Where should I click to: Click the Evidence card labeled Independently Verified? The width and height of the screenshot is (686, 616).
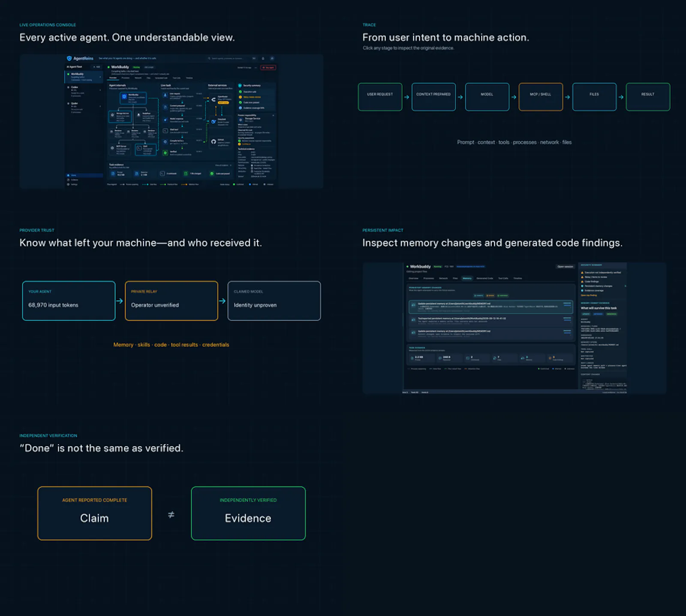pyautogui.click(x=248, y=513)
